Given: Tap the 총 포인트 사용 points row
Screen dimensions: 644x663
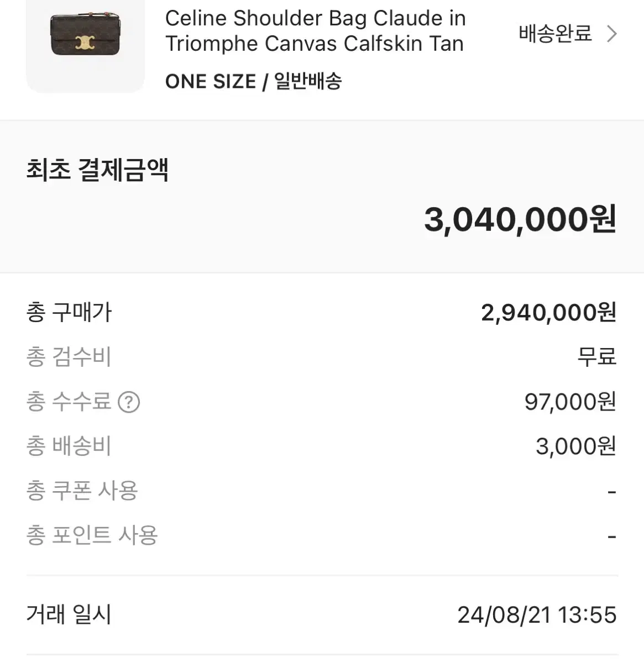Looking at the screenshot, I should click(x=322, y=535).
